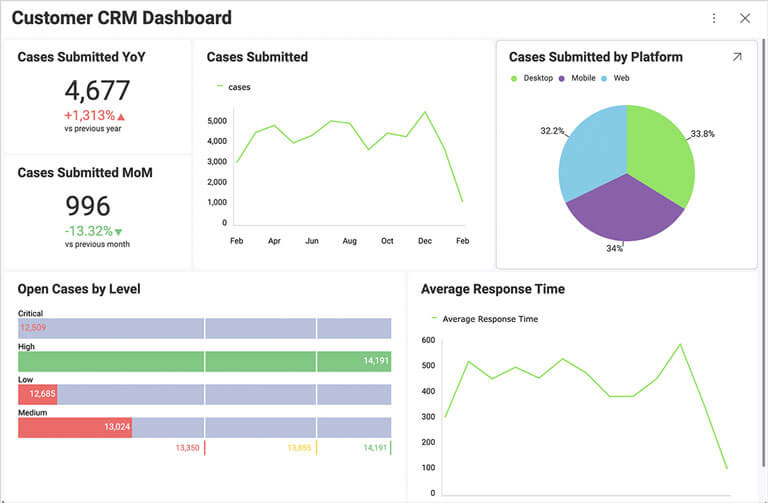Screen dimensions: 768x503
Task: Click the red up-trend arrow in YoY
Action: 121,117
